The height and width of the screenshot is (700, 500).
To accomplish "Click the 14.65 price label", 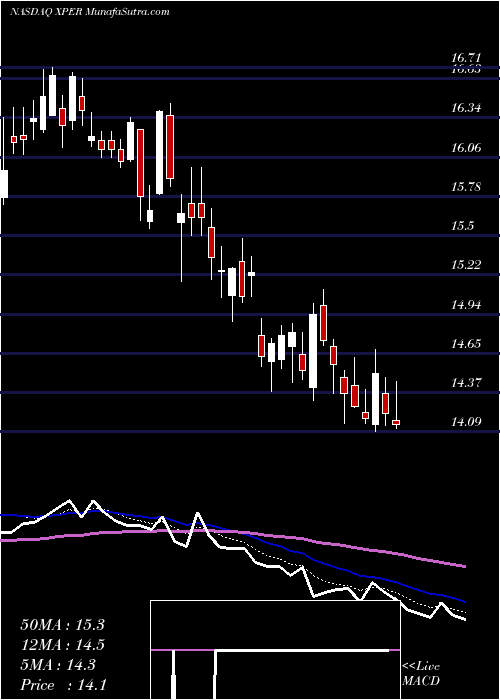I will click(466, 344).
